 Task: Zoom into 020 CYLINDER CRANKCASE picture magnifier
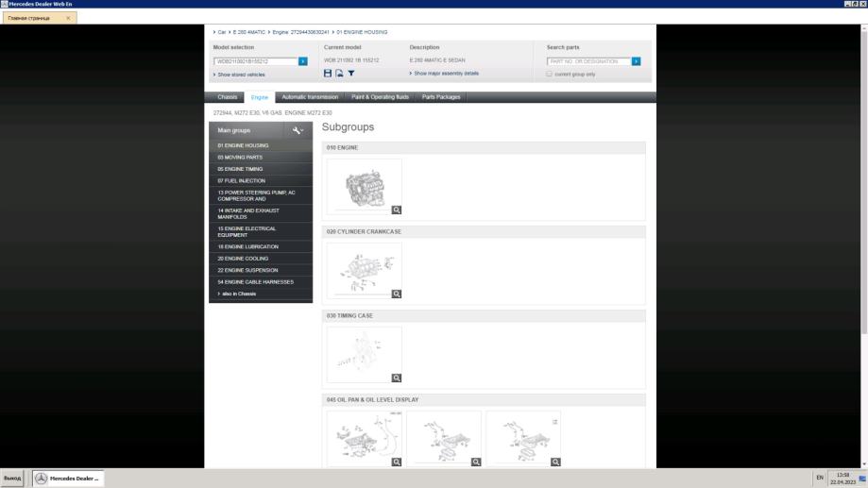click(x=397, y=294)
